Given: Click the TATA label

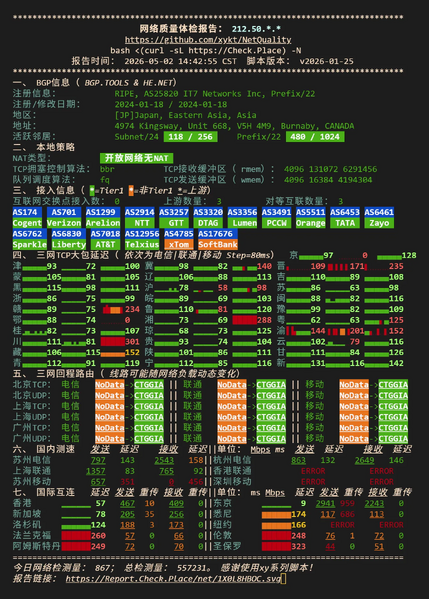Looking at the screenshot, I should coord(345,223).
